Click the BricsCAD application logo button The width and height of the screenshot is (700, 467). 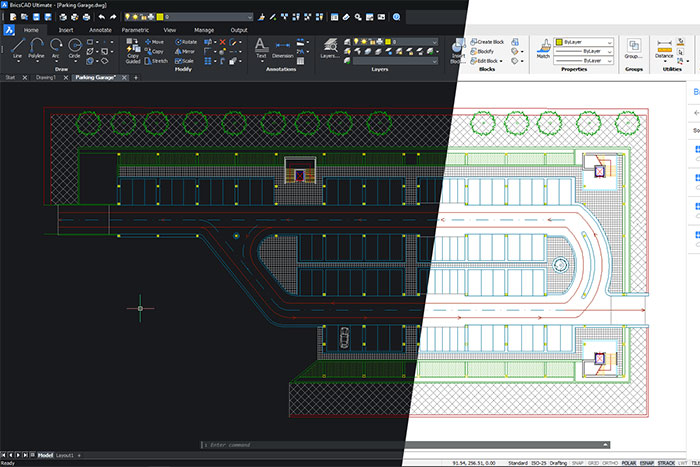click(9, 30)
